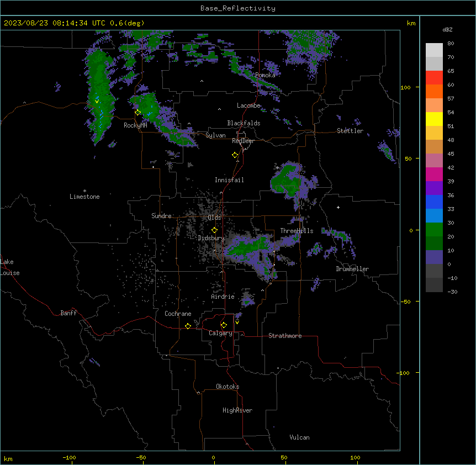
Task: Click the km unit at top right
Action: pyautogui.click(x=411, y=23)
